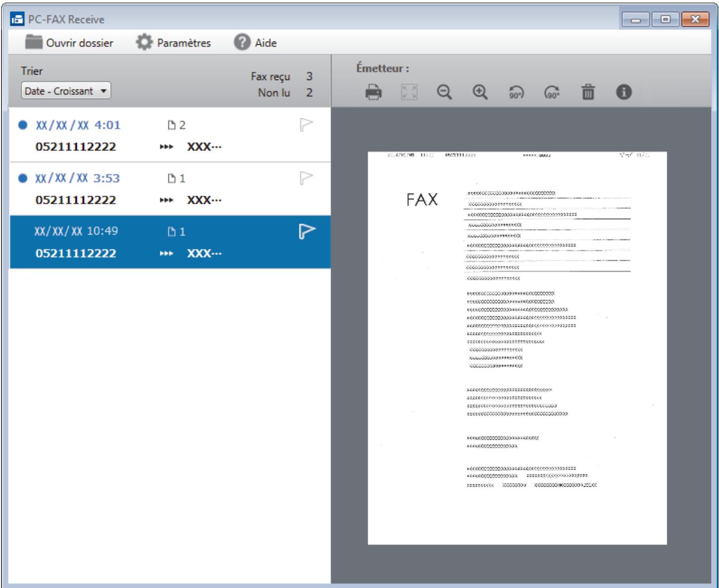Viewport: 719px width, 588px height.
Task: Click the unread blue dot of 3:53 fax
Action: pyautogui.click(x=22, y=178)
